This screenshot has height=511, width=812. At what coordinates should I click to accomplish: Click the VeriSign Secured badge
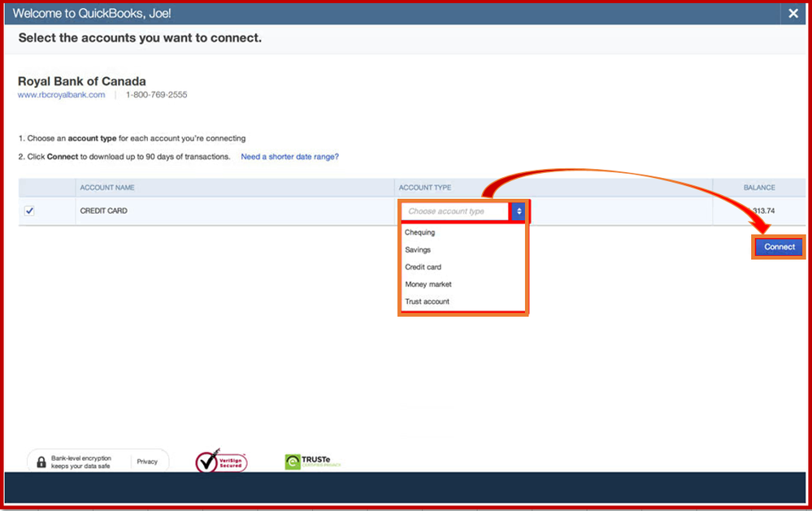[x=221, y=461]
